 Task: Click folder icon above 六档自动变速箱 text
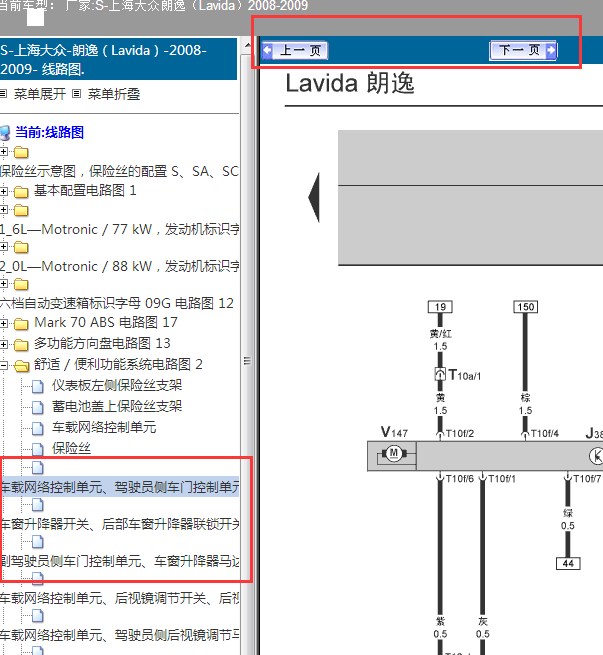[x=21, y=285]
